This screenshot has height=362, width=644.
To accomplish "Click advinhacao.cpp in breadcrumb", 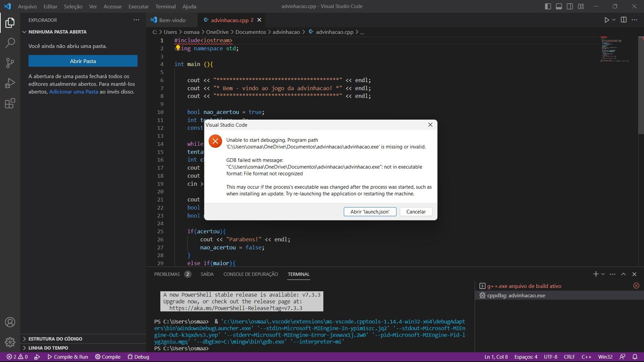I will point(334,32).
